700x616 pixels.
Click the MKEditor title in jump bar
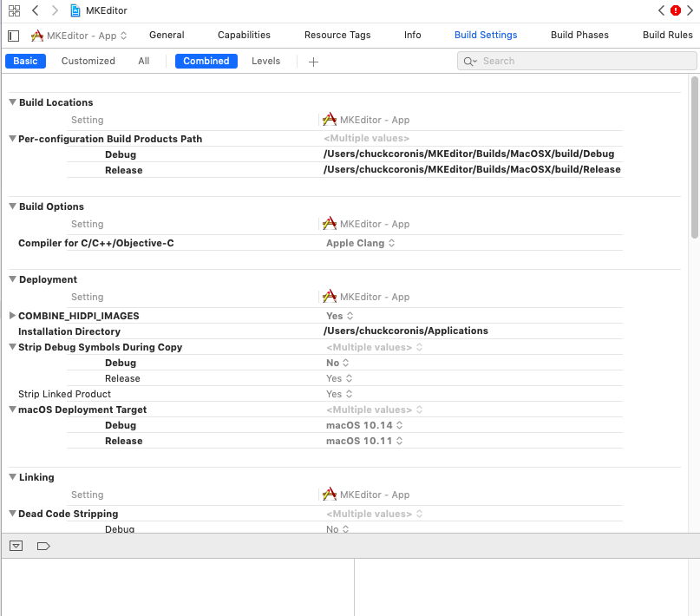pos(106,10)
